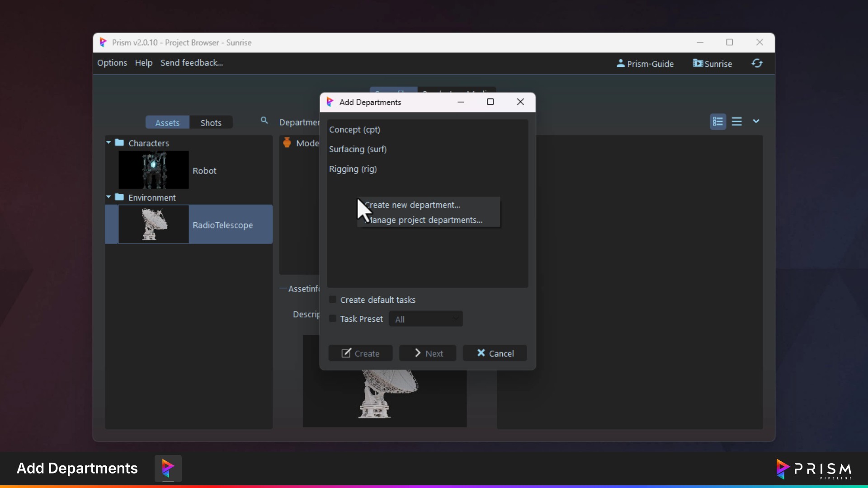Screen dimensions: 868x488
Task: Click the Characters folder icon
Action: point(119,143)
